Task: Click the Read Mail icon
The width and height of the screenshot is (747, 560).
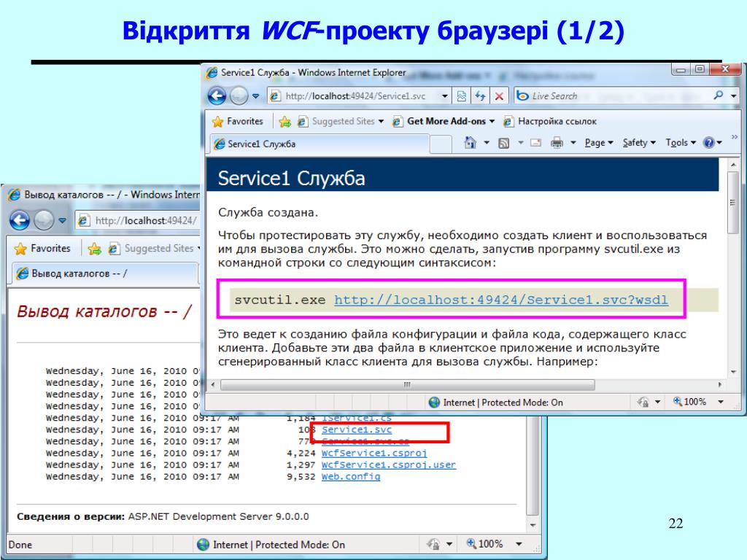Action: click(536, 142)
